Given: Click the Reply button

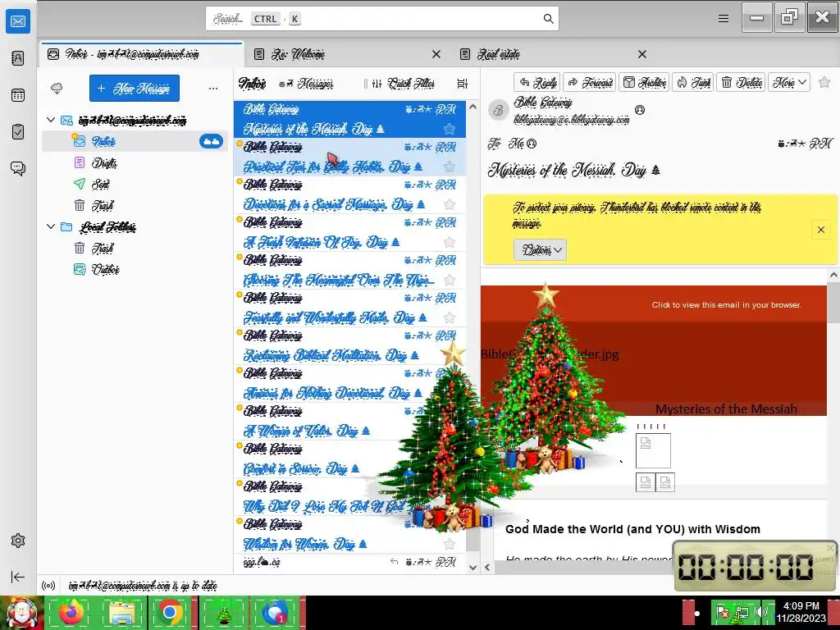Looking at the screenshot, I should (537, 83).
